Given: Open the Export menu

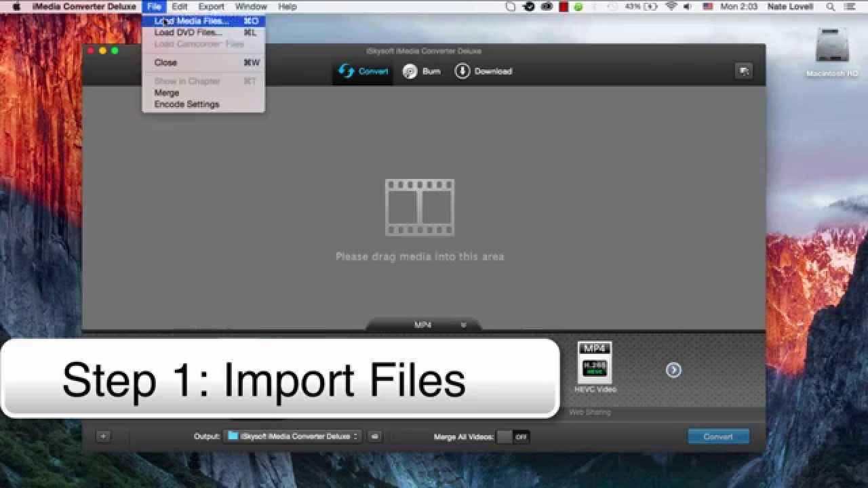Looking at the screenshot, I should (x=211, y=6).
